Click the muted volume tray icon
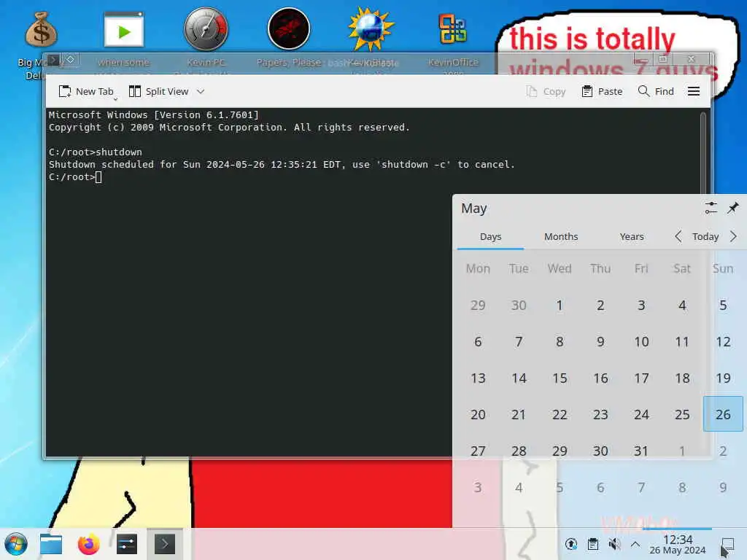The image size is (747, 560). click(614, 544)
